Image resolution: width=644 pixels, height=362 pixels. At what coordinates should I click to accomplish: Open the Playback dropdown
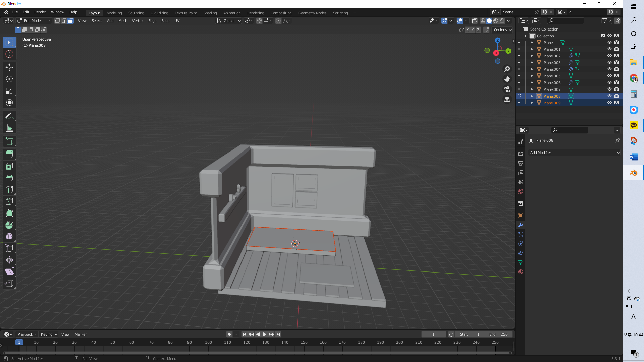click(27, 334)
